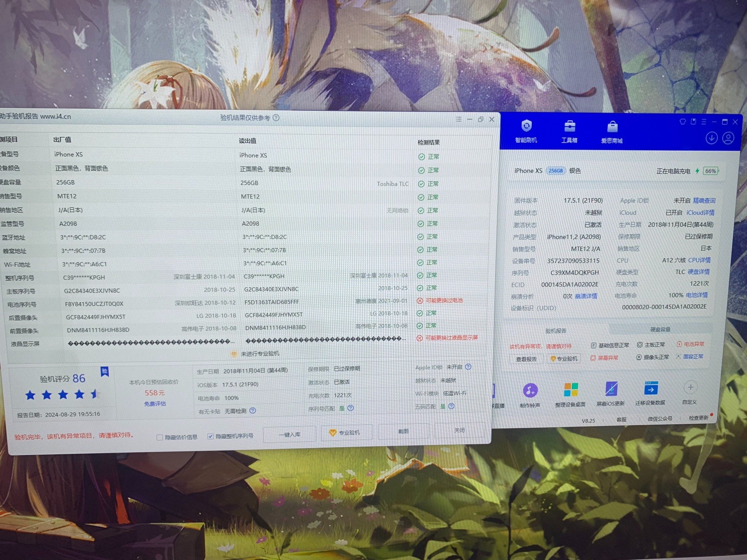Click the 查看报告 button
The image size is (747, 560).
[526, 359]
